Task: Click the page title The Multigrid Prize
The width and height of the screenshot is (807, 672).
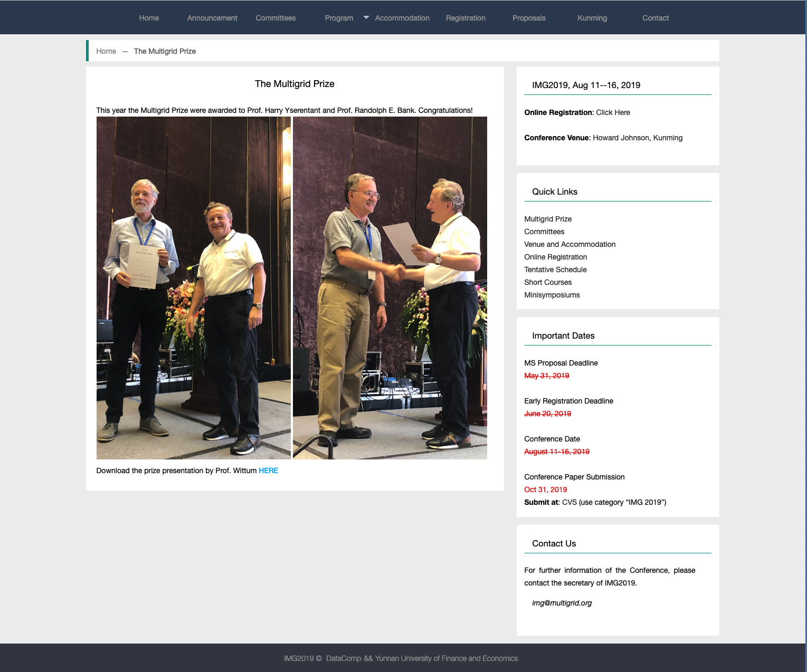Action: tap(295, 84)
